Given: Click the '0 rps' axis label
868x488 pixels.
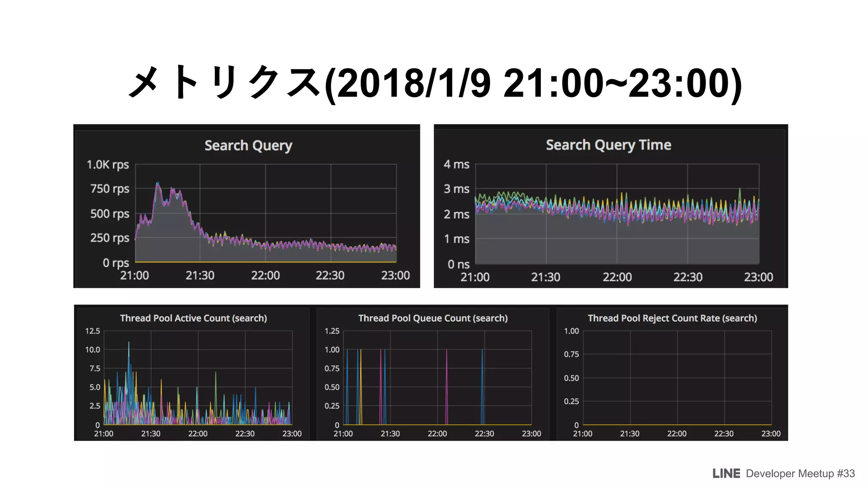Looking at the screenshot, I should click(x=116, y=263).
